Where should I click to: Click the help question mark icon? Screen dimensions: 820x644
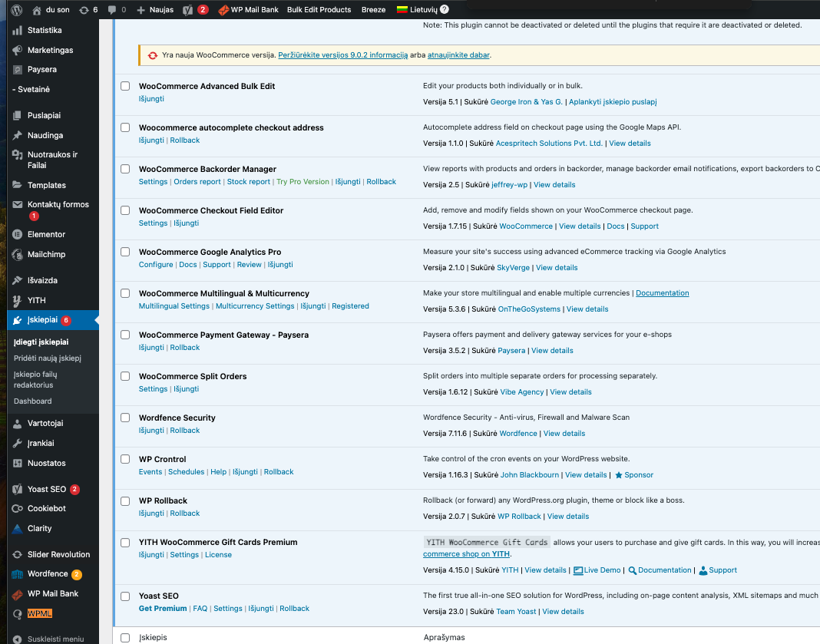[x=445, y=9]
